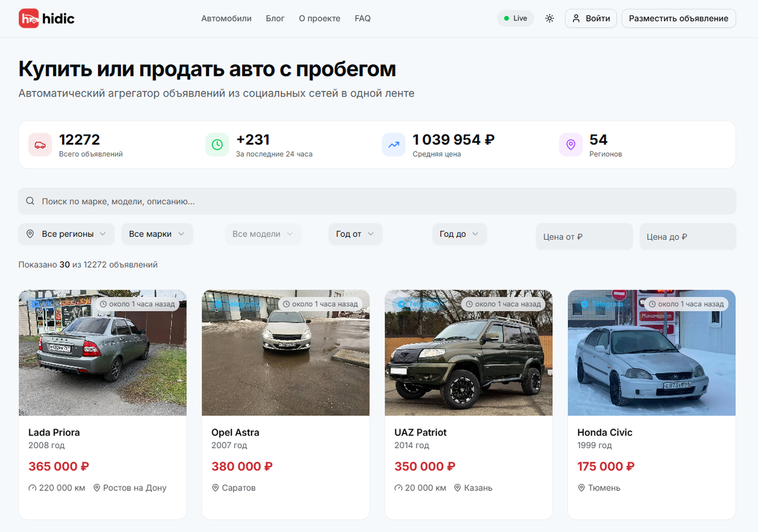Open the Все марки dropdown
This screenshot has width=758, height=532.
coord(157,234)
